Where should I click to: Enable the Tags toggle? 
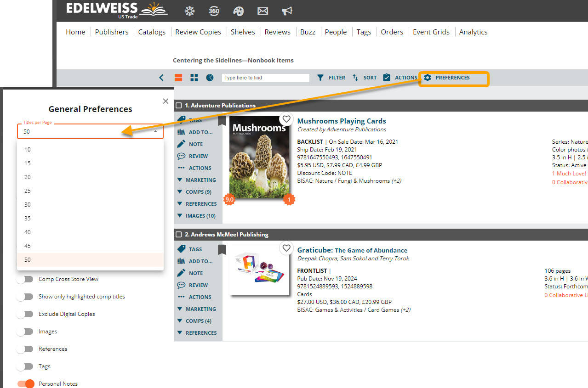point(25,366)
